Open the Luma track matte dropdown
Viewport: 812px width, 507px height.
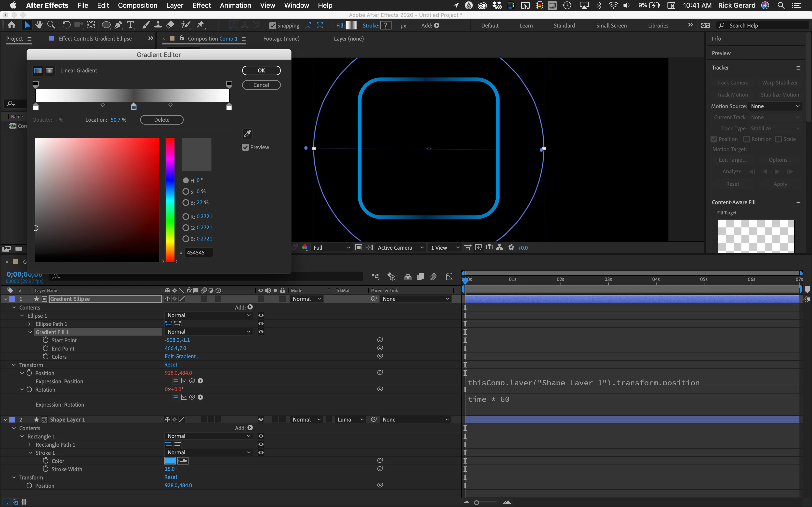[x=350, y=420]
